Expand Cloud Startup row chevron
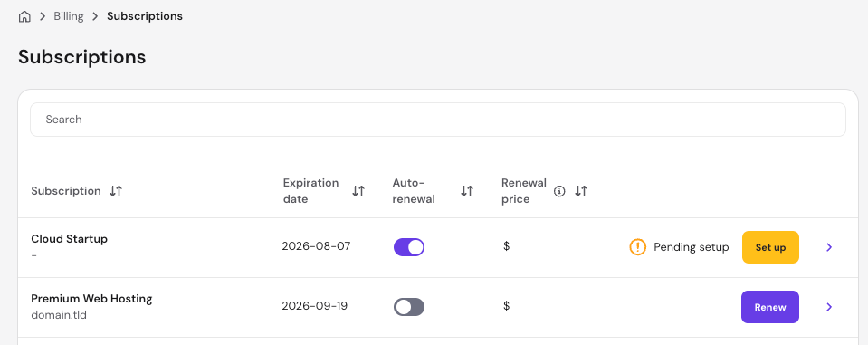The height and width of the screenshot is (345, 868). tap(829, 247)
